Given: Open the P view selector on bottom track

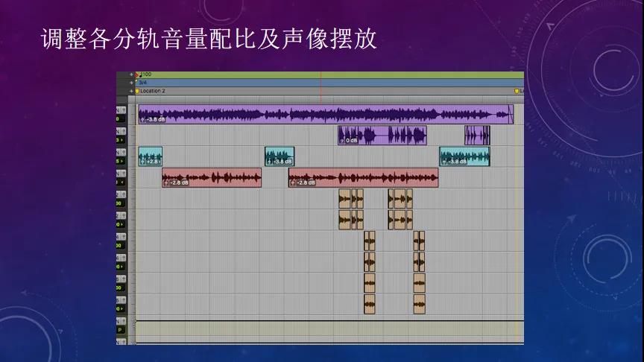Looking at the screenshot, I should (x=120, y=330).
